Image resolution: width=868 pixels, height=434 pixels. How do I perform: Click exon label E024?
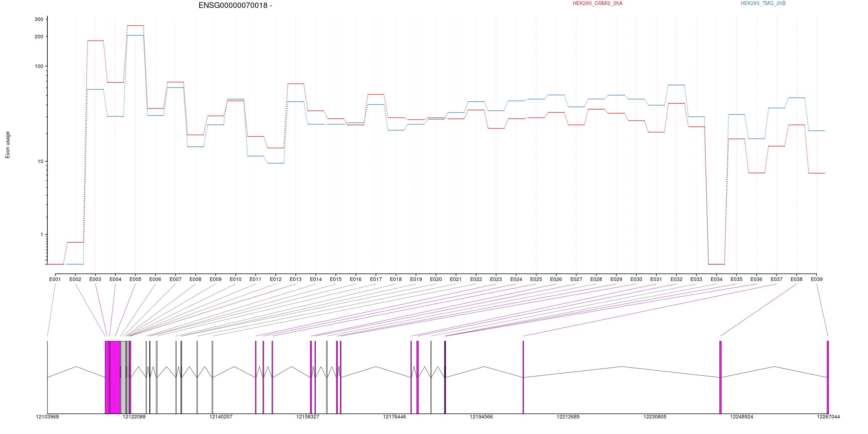click(x=516, y=279)
